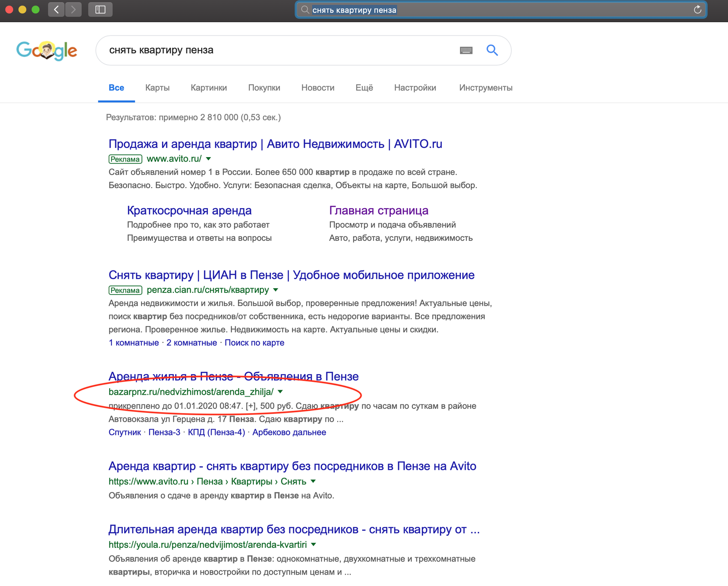Viewport: 728px width, 586px height.
Task: Click the penza.cian.ru/снять/квартиру URL text
Action: [208, 290]
